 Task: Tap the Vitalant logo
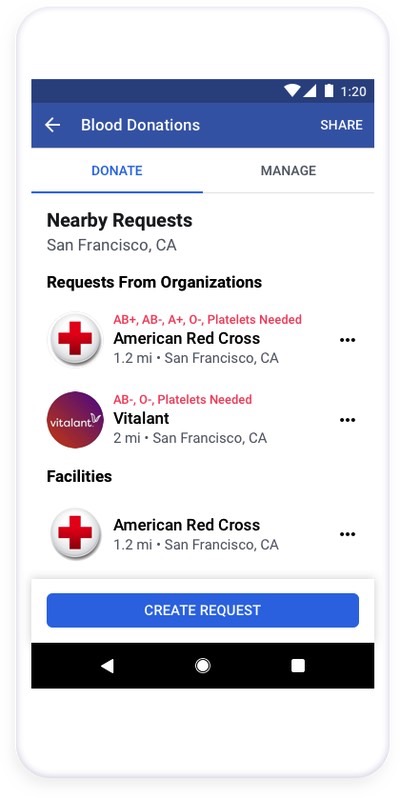pos(75,420)
